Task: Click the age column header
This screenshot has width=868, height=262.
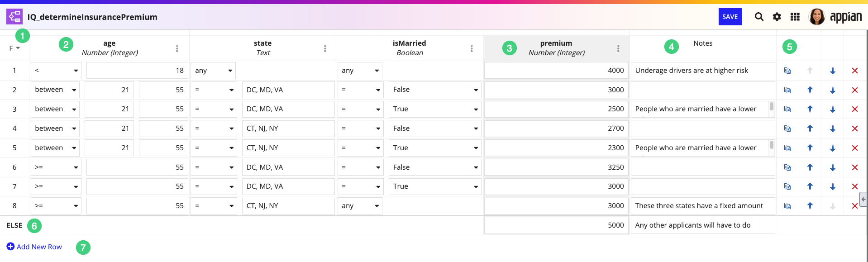Action: 110,48
